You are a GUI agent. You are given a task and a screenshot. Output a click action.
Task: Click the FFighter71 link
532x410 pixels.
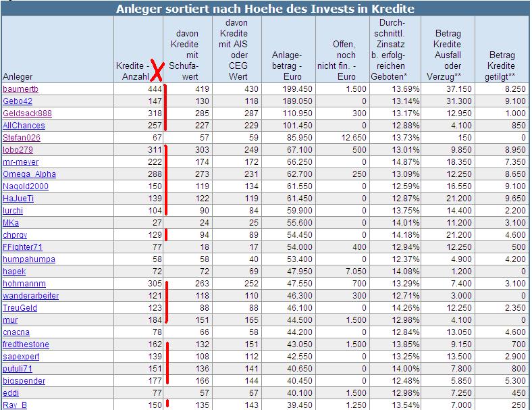(x=22, y=247)
